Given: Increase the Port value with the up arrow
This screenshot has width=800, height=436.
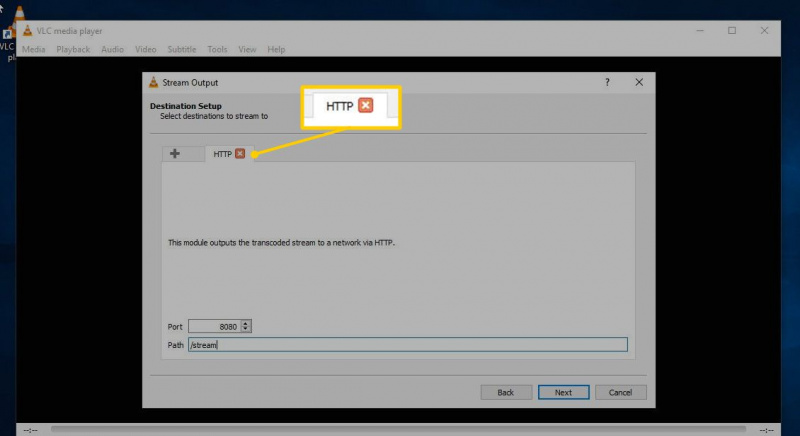Looking at the screenshot, I should pyautogui.click(x=246, y=323).
